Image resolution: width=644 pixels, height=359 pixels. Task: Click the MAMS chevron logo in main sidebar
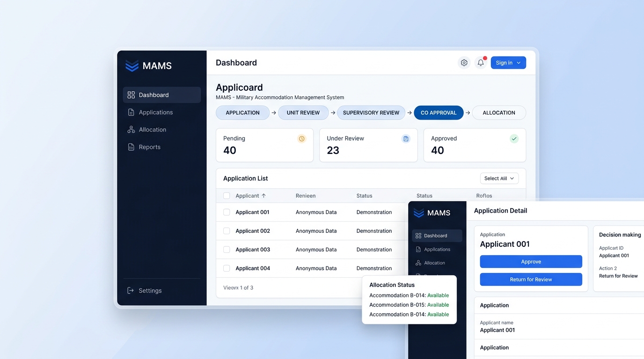pyautogui.click(x=132, y=66)
